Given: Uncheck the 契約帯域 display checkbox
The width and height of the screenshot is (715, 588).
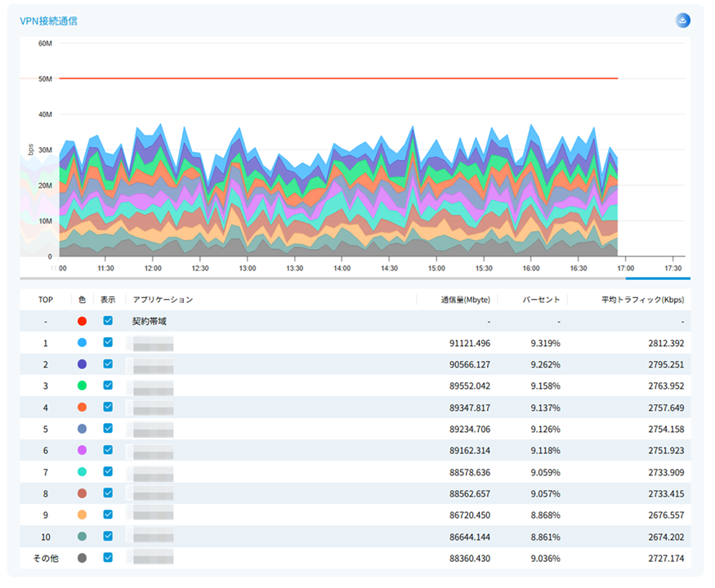Looking at the screenshot, I should tap(108, 322).
